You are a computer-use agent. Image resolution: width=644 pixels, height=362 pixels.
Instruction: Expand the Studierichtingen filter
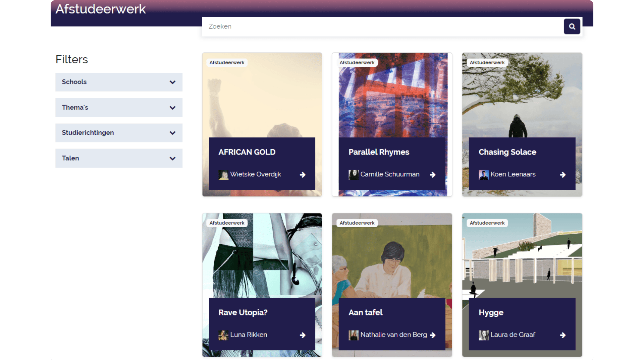click(x=119, y=133)
